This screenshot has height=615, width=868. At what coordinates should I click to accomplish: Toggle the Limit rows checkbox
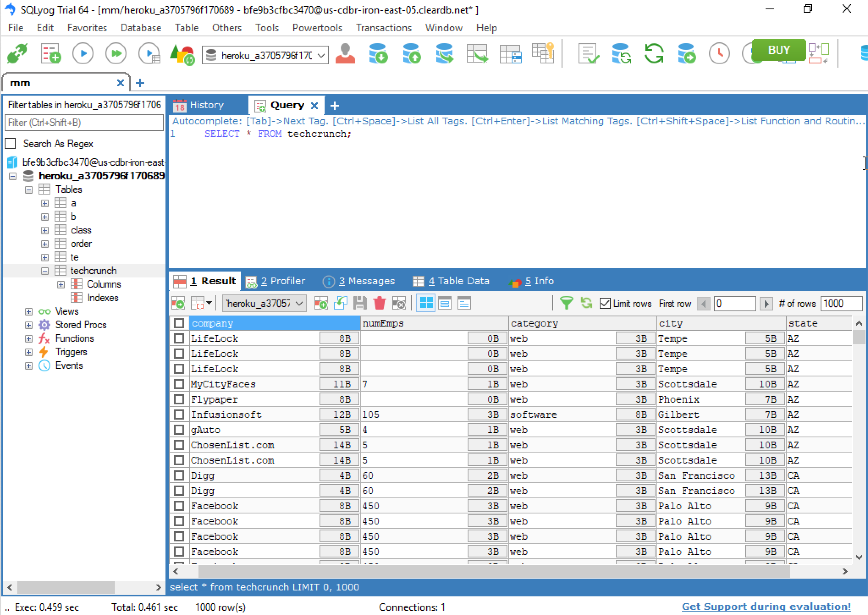[604, 304]
